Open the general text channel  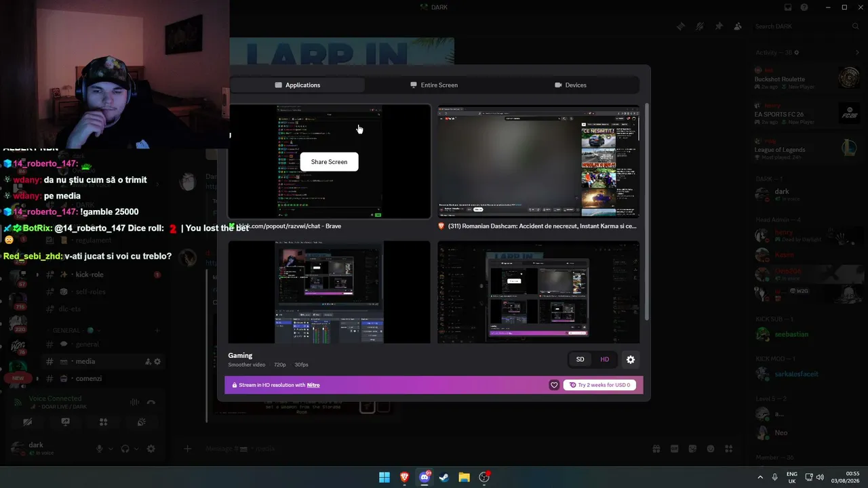pos(102,344)
